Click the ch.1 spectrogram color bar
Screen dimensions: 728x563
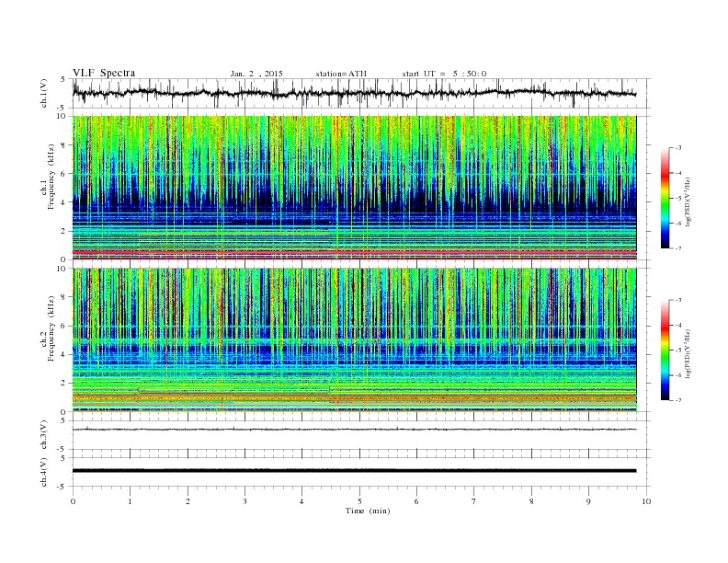[x=665, y=198]
